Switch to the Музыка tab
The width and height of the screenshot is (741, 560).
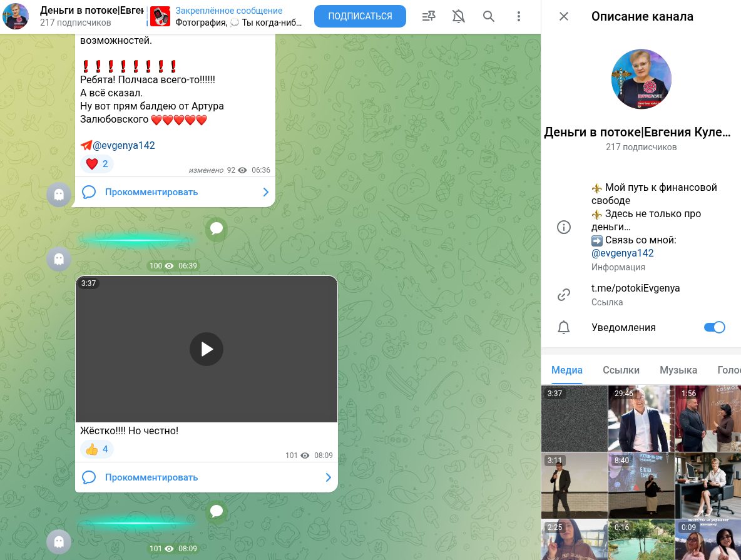point(678,370)
